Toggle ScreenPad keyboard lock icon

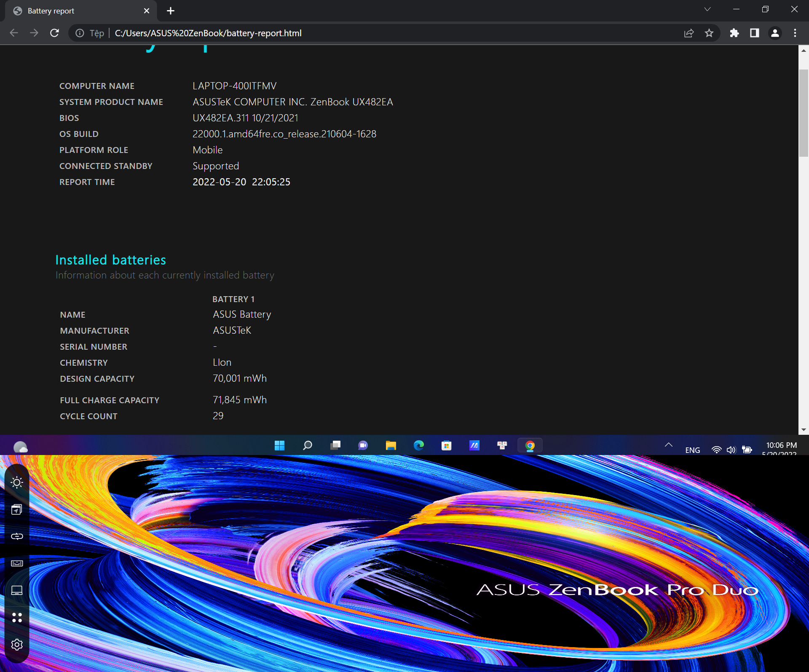pyautogui.click(x=17, y=563)
